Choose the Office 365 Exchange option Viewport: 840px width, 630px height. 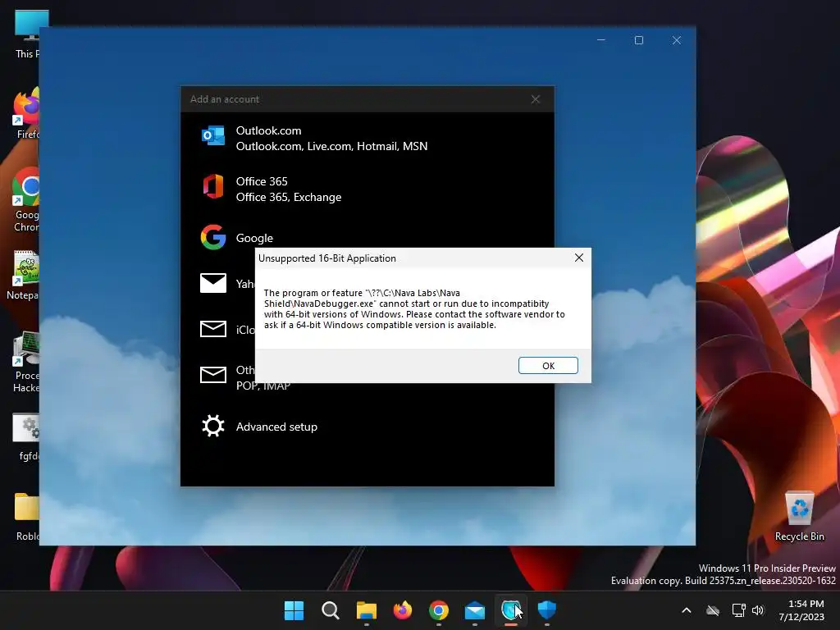coord(367,189)
